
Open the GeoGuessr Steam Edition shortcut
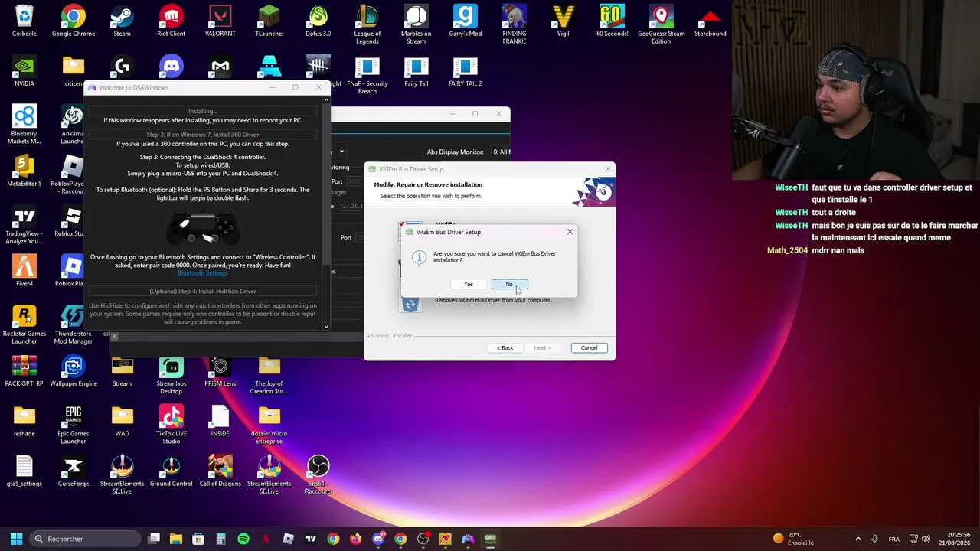661,25
